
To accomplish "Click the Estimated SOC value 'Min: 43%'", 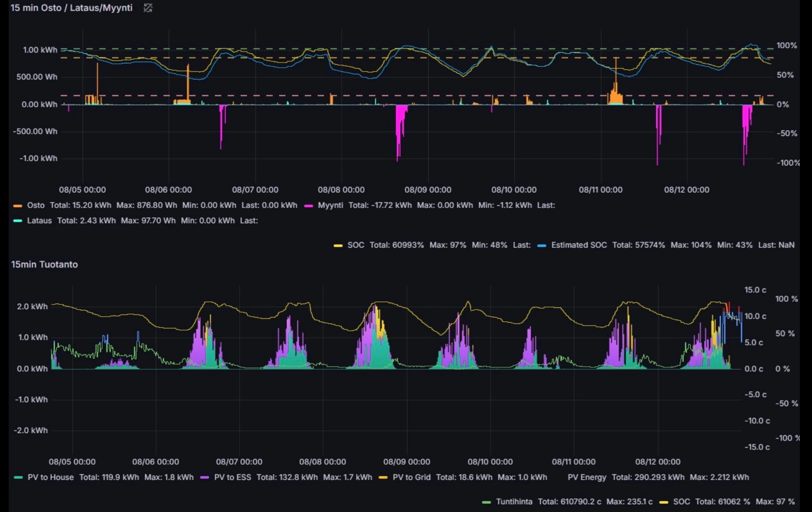I will [x=735, y=245].
